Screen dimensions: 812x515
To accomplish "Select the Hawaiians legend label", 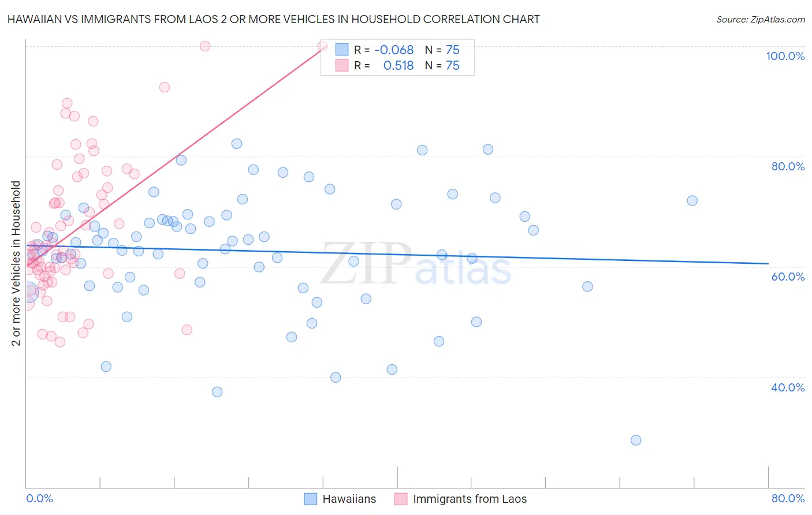I will [349, 499].
